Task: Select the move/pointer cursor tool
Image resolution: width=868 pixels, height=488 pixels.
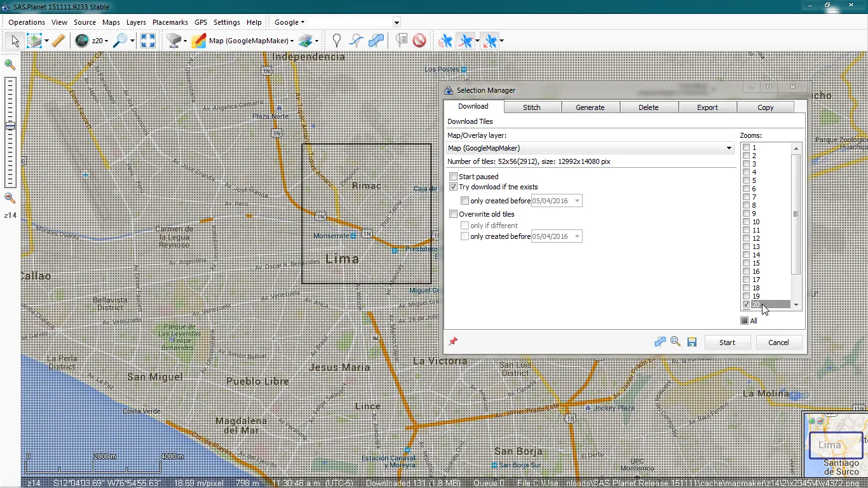Action: click(15, 41)
